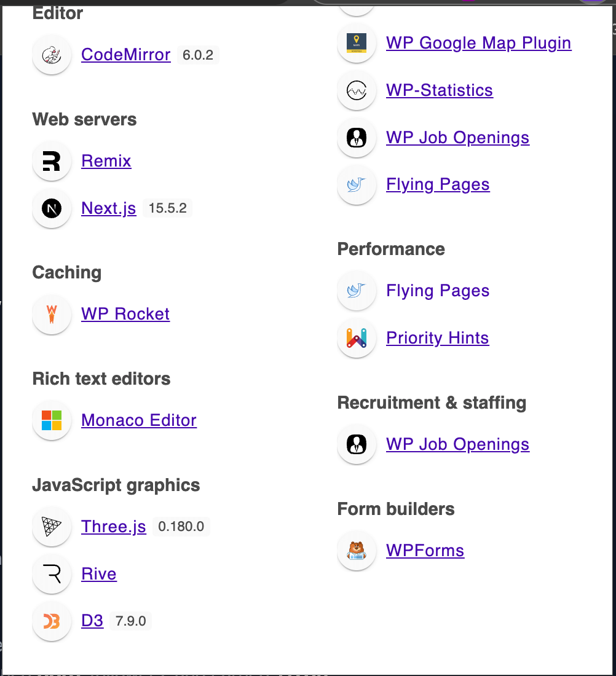Click the WPForms bear mascot icon

pos(357,551)
